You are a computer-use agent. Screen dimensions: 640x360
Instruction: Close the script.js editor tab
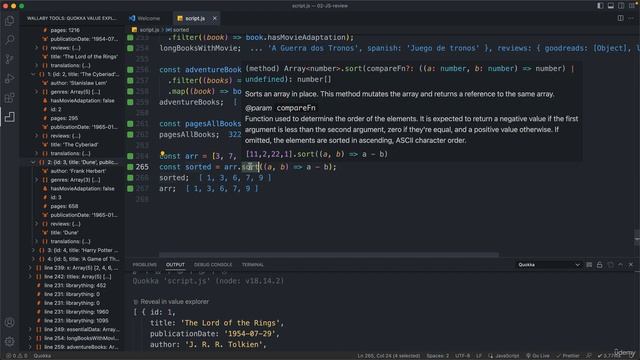[x=214, y=18]
